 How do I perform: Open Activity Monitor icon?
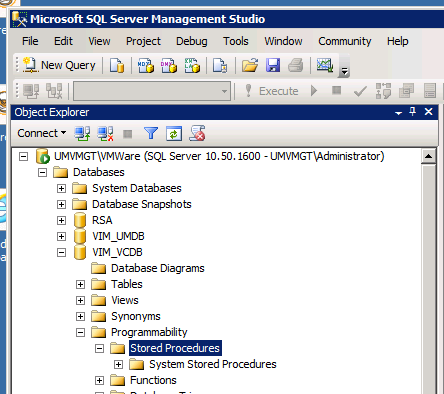tap(325, 65)
